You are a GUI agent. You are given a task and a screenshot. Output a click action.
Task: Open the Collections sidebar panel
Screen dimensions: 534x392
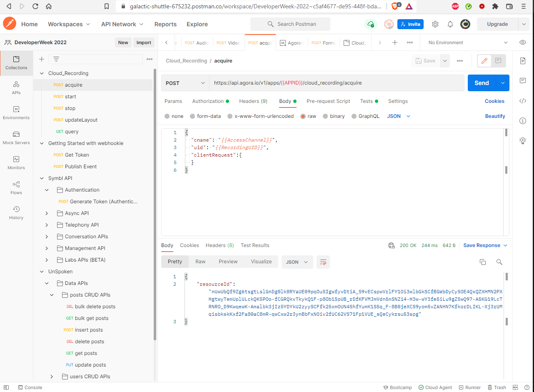(x=16, y=62)
